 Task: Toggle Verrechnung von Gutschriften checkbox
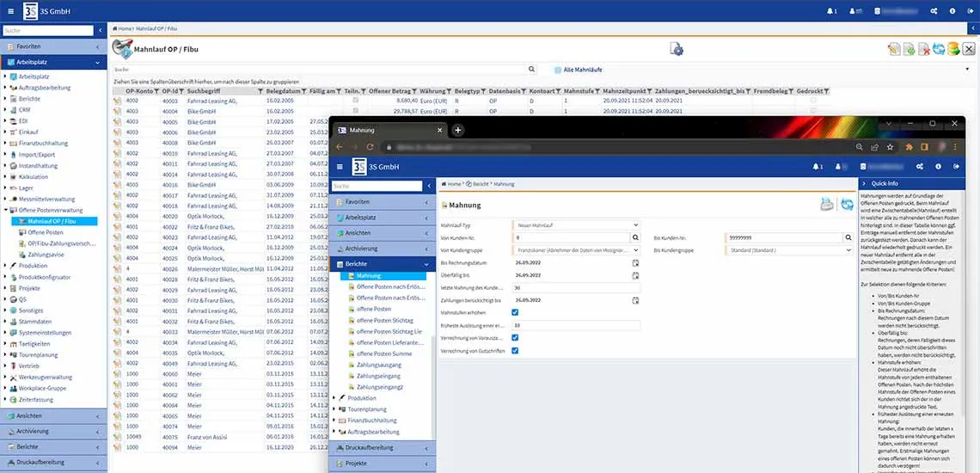[515, 350]
